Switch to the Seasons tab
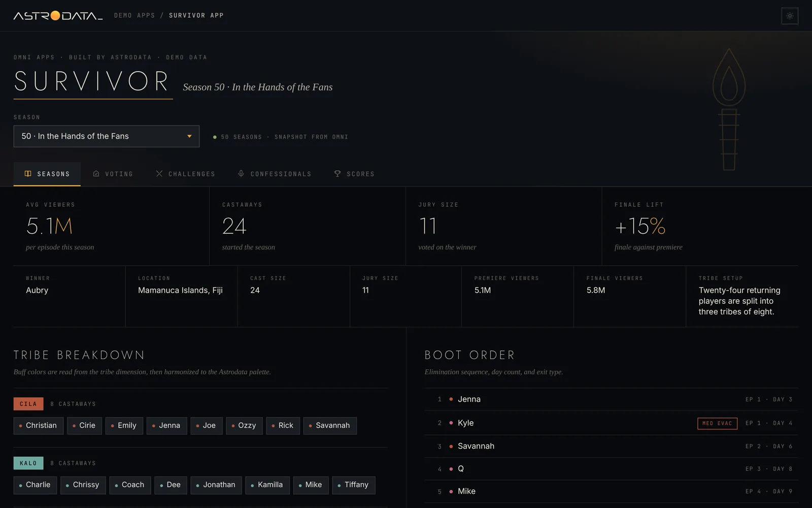The width and height of the screenshot is (812, 508). click(47, 174)
